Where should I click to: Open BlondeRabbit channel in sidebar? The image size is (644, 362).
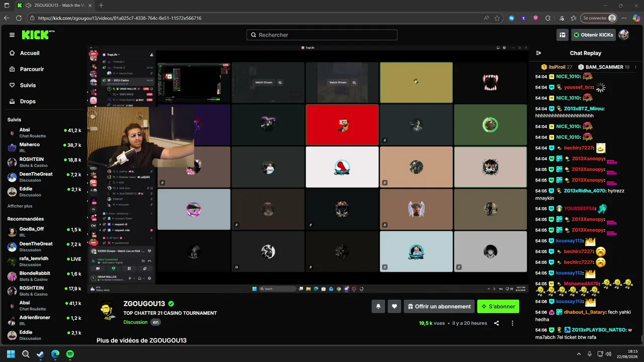pos(44,276)
